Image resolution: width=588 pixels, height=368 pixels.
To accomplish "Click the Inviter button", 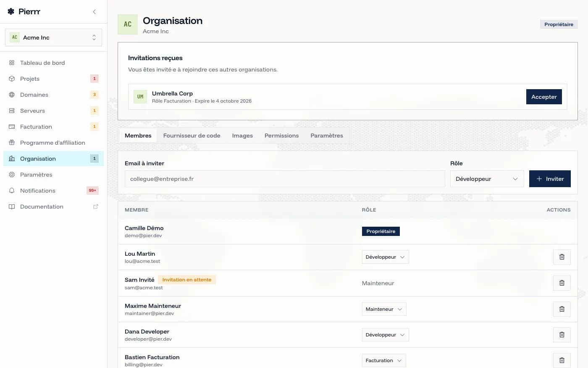I will (x=550, y=179).
